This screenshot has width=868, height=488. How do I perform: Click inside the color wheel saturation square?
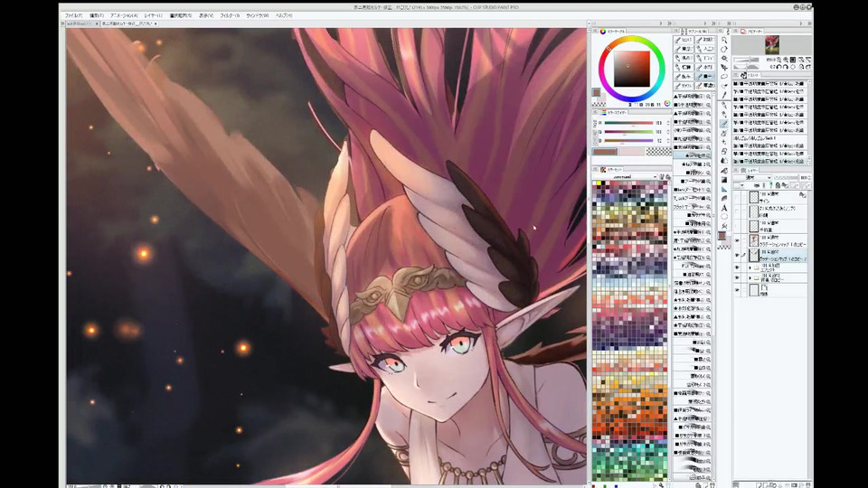click(632, 70)
